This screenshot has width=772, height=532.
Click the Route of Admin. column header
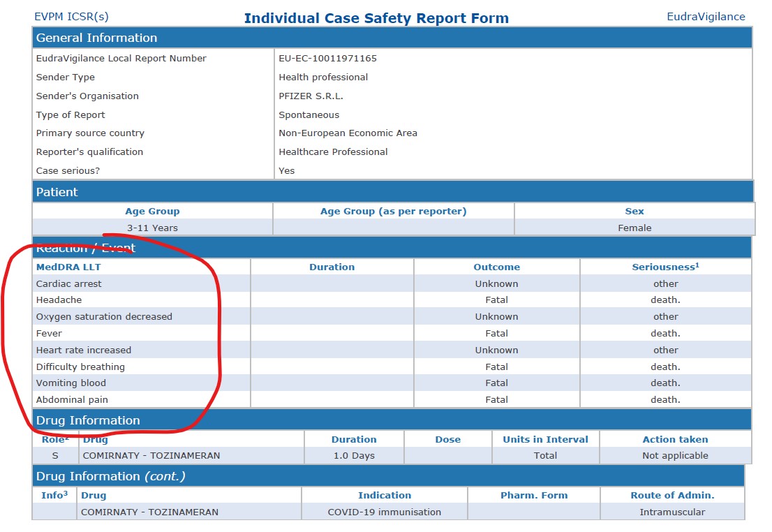pos(672,496)
